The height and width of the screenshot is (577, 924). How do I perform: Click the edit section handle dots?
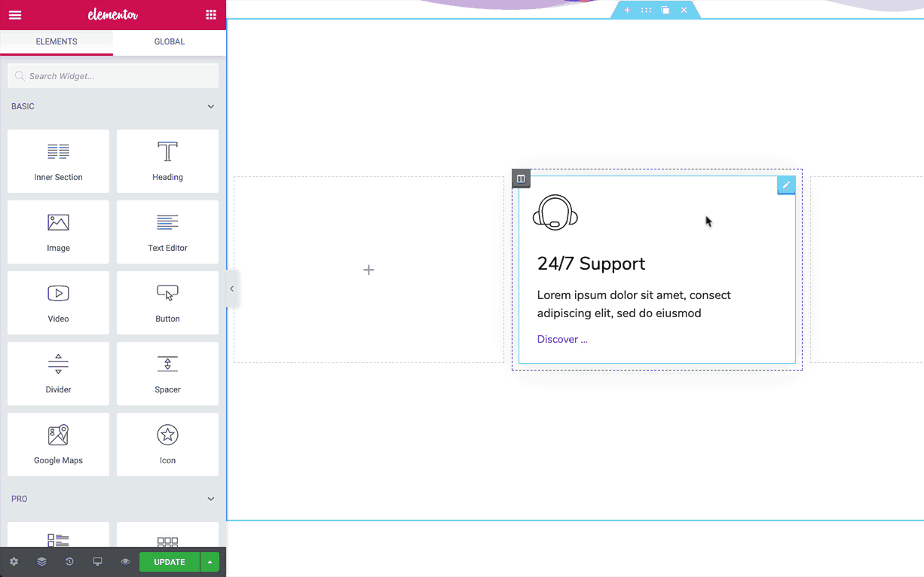coord(646,10)
